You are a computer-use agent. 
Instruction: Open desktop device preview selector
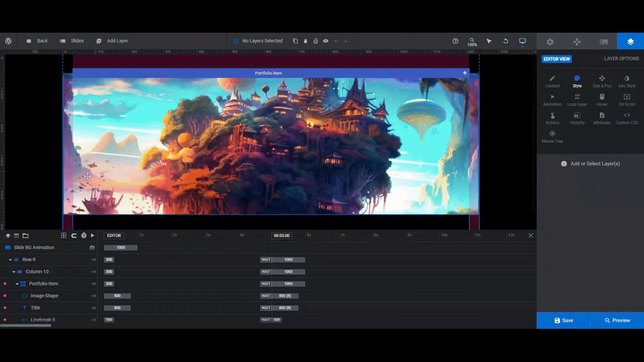click(522, 41)
